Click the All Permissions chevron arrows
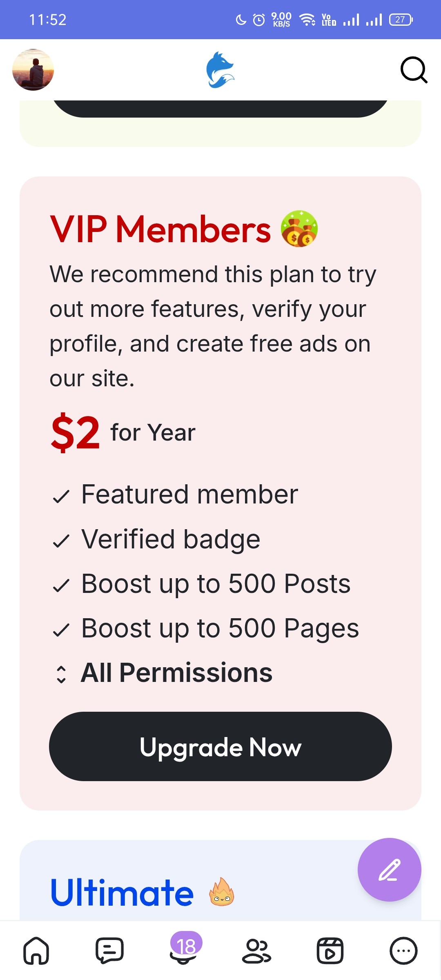 (x=61, y=674)
